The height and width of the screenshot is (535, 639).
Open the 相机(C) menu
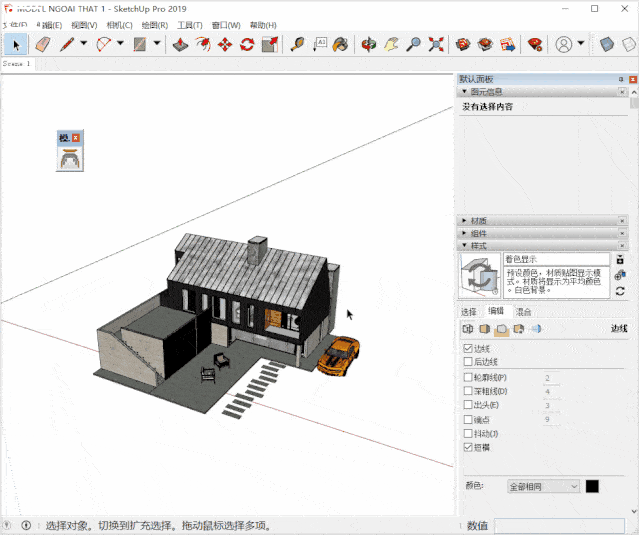pos(119,25)
